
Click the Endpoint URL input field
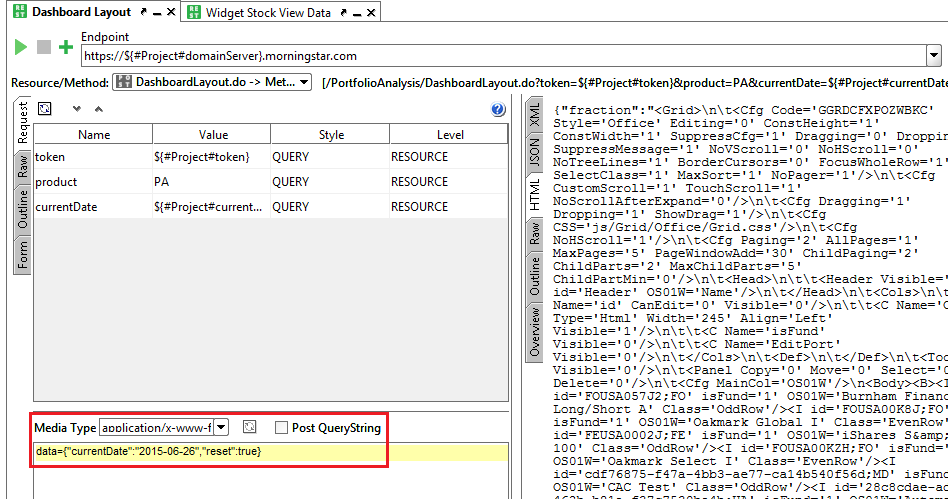pyautogui.click(x=504, y=56)
